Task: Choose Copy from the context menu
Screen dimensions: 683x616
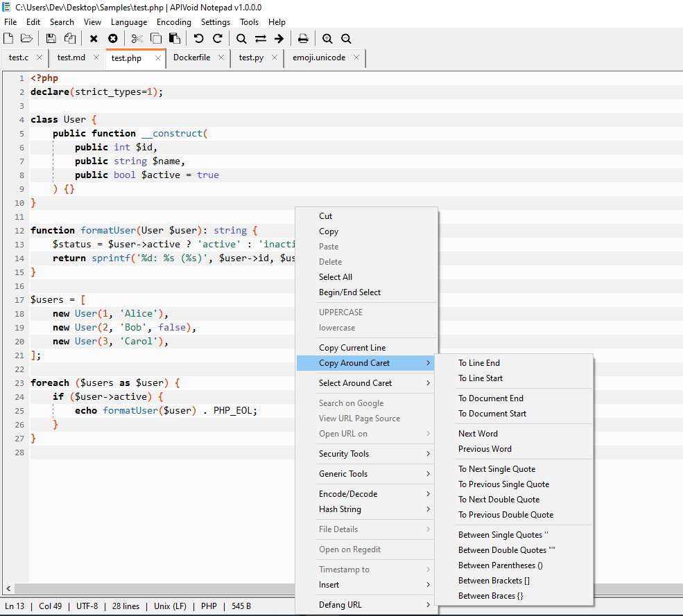Action: pos(365,231)
